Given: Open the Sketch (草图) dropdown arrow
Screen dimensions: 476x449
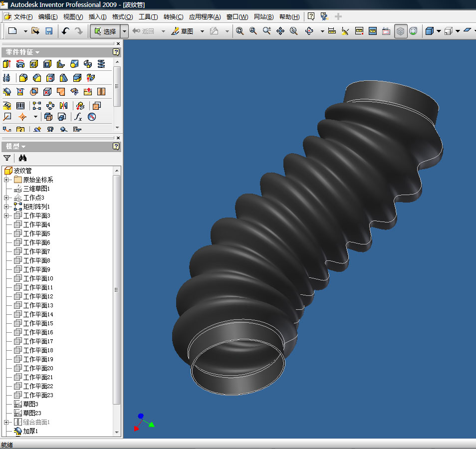Looking at the screenshot, I should pos(202,31).
